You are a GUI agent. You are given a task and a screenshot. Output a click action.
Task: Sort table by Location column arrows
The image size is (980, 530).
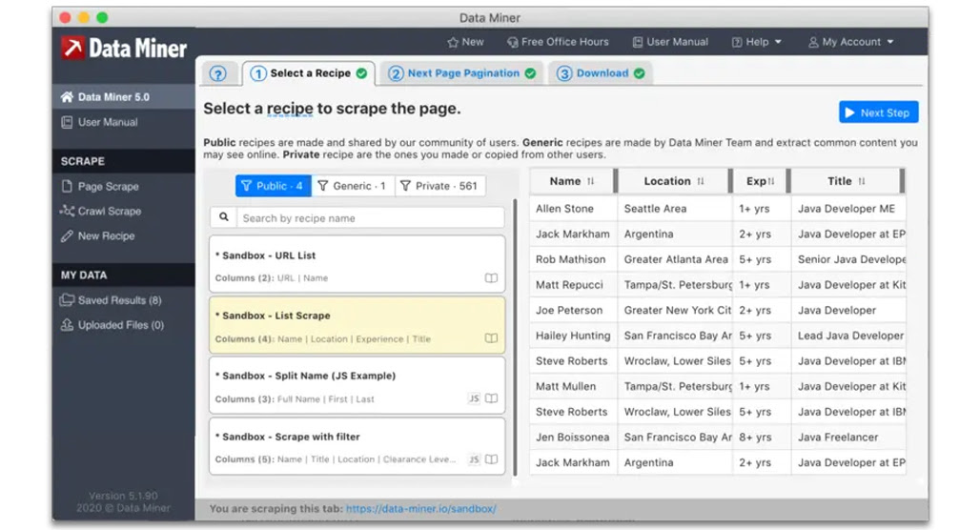click(x=701, y=181)
